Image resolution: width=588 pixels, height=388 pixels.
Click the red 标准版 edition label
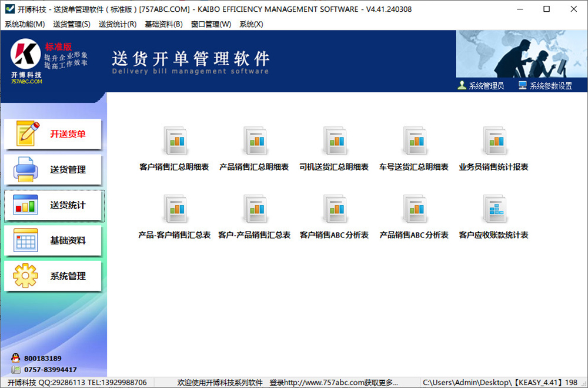click(58, 47)
